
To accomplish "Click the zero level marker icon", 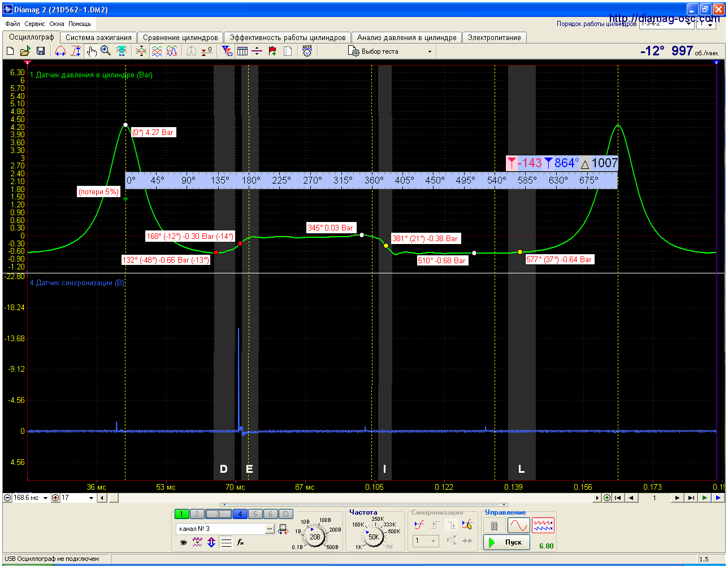I will click(207, 51).
